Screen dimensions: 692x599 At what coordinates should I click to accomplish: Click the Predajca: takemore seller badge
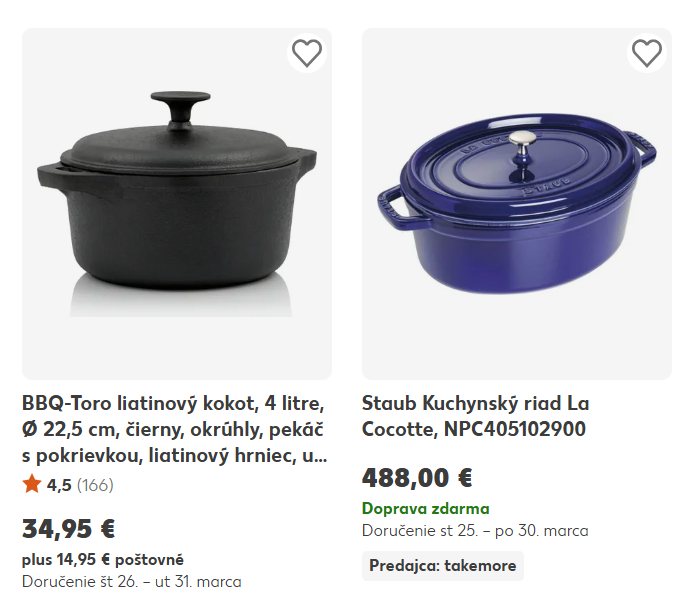pos(442,565)
